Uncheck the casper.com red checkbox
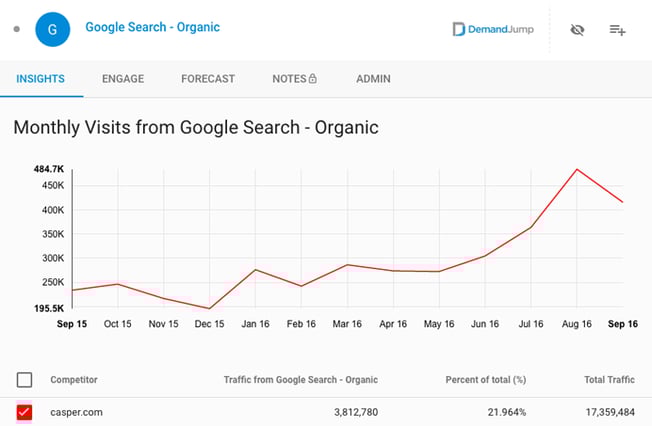This screenshot has height=426, width=652. [x=24, y=412]
